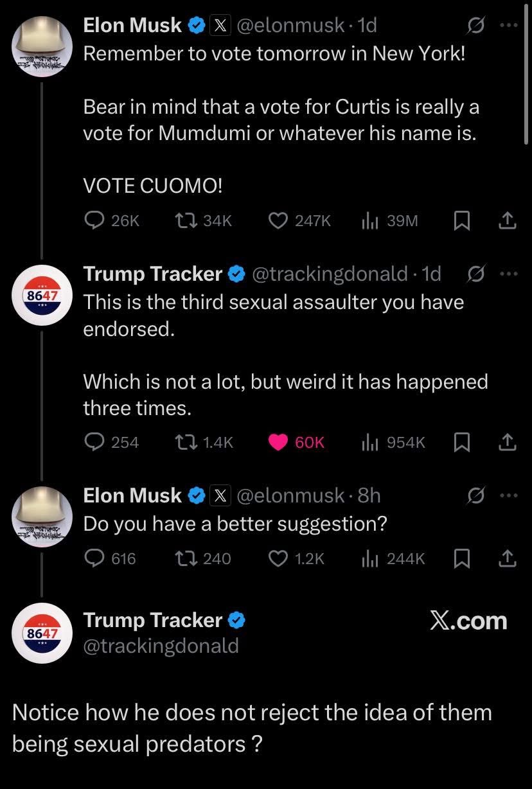Unlike Trump Tracker's reply with 60K likes
The width and height of the screenshot is (532, 789).
pos(278,442)
